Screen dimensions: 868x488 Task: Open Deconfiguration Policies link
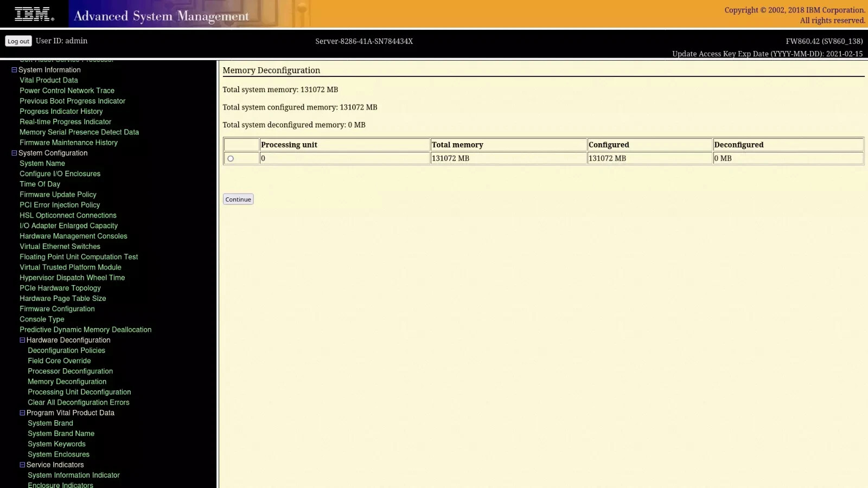point(67,351)
